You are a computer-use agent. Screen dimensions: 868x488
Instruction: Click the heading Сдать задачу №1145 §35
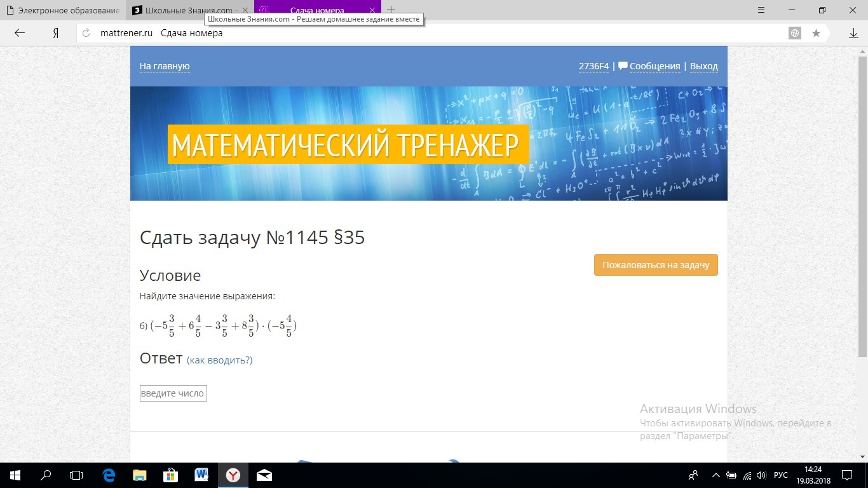[252, 238]
